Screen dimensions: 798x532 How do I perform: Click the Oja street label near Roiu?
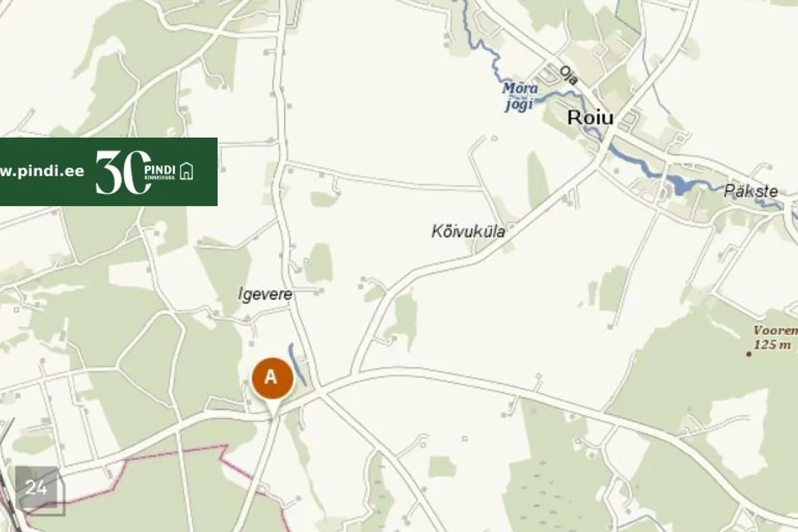569,76
